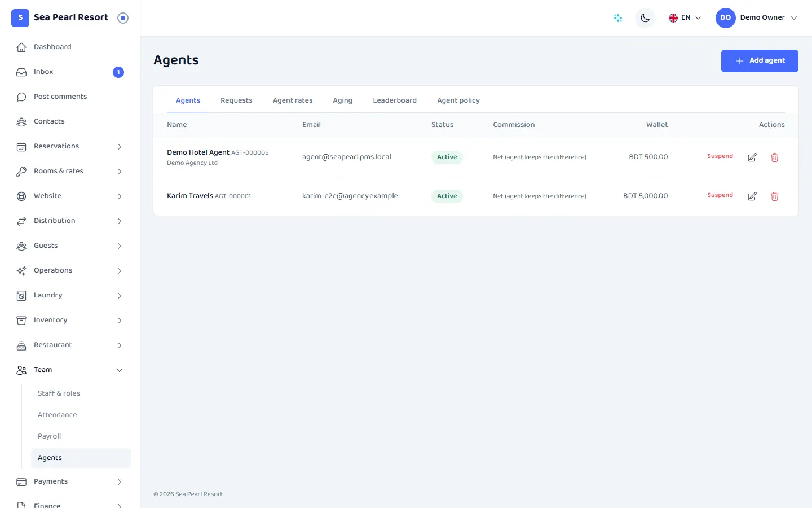
Task: Click the karim-e2e@agency.example email
Action: pyautogui.click(x=350, y=196)
